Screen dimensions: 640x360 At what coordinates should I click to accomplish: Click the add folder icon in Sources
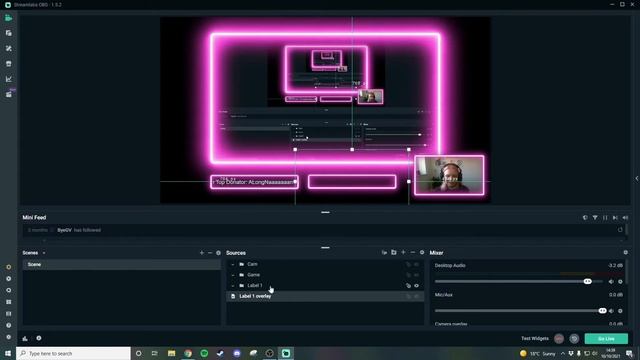click(394, 252)
